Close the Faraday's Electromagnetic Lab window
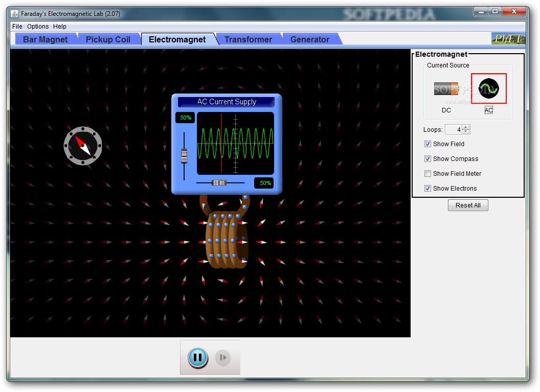This screenshot has width=540, height=392. click(514, 12)
